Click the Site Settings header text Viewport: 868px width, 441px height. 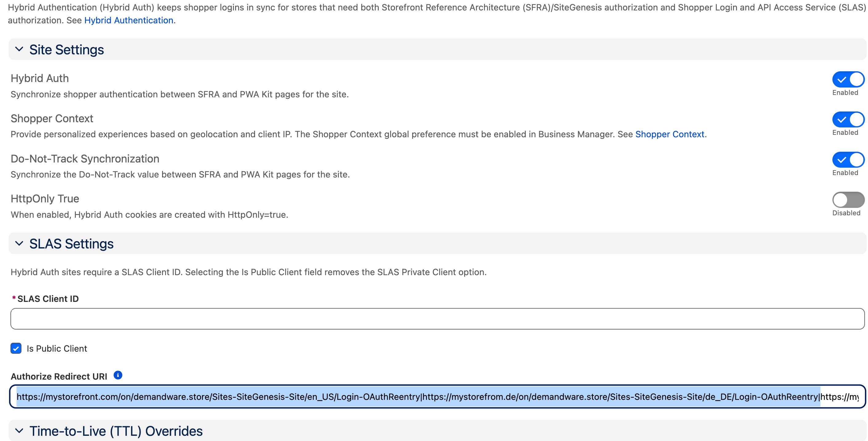[x=66, y=49]
